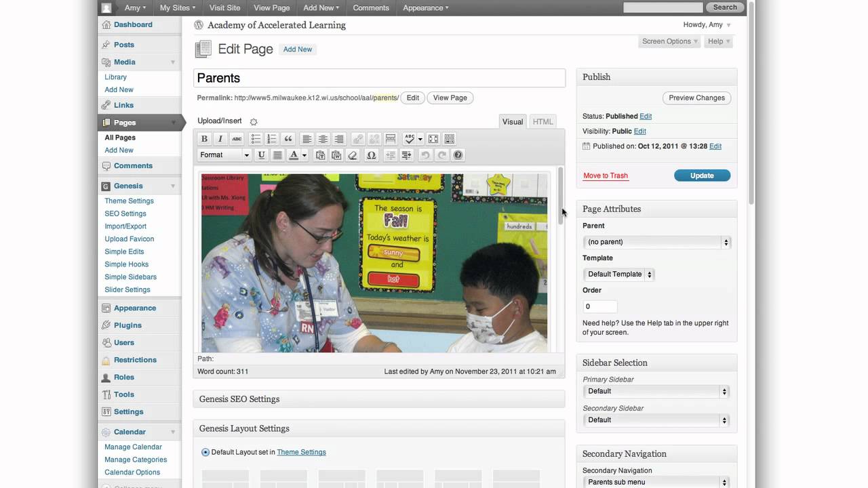The width and height of the screenshot is (868, 488).
Task: Open text color picker arrow
Action: pyautogui.click(x=304, y=155)
